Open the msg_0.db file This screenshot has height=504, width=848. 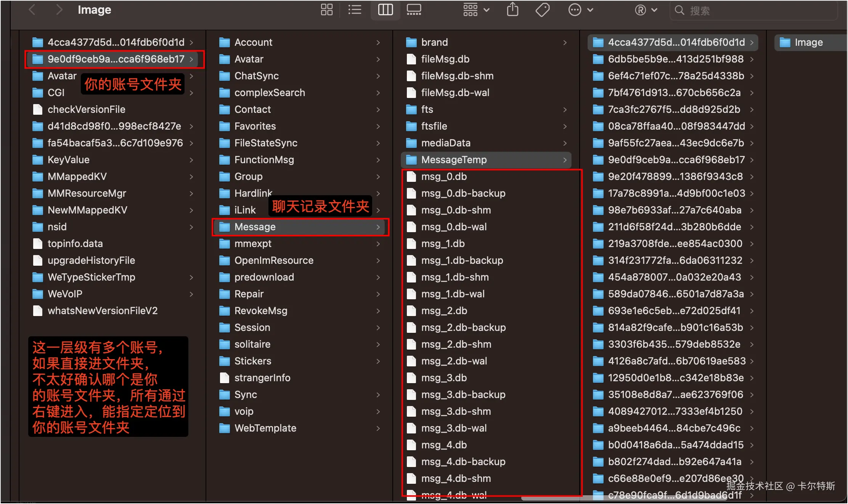[x=444, y=177]
